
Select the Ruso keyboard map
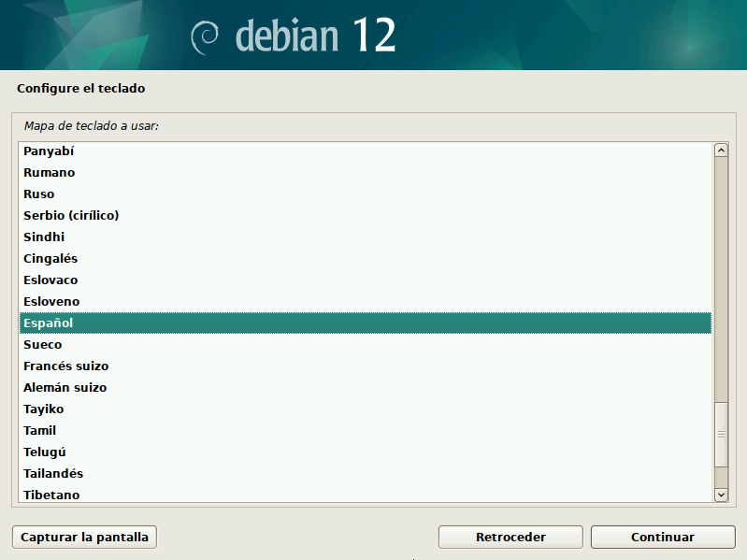[x=39, y=194]
